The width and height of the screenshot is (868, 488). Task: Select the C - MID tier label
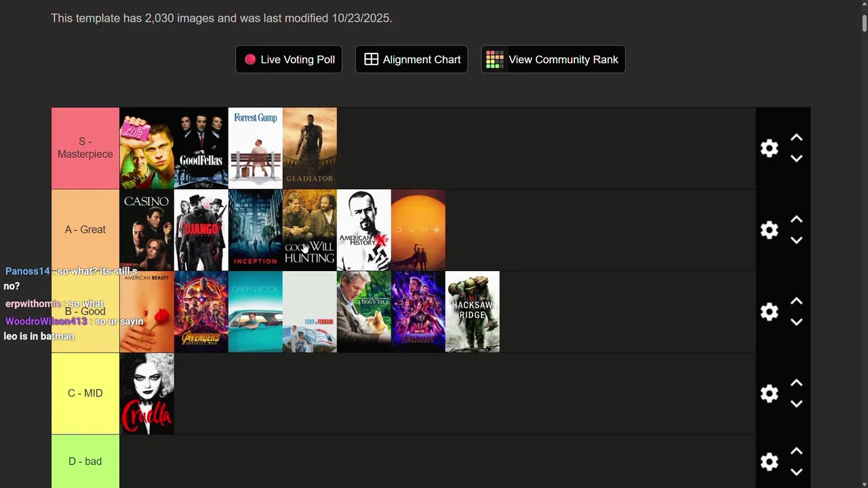tap(85, 393)
